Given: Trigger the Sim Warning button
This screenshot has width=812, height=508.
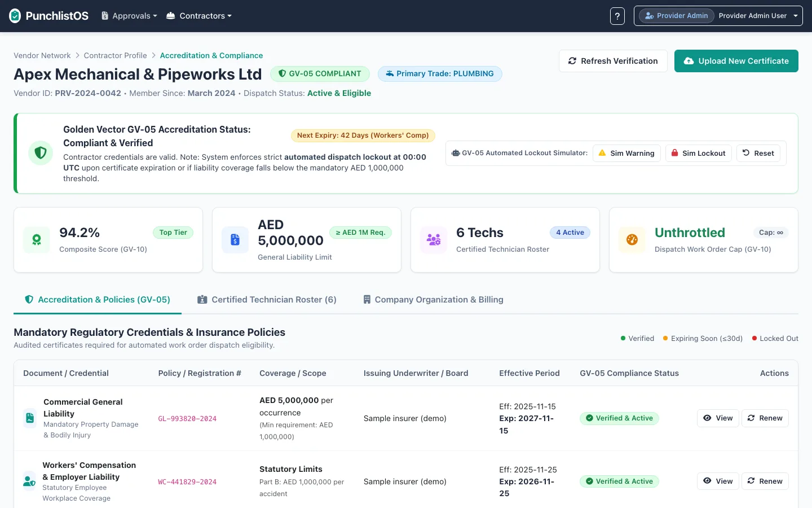Looking at the screenshot, I should tap(626, 153).
